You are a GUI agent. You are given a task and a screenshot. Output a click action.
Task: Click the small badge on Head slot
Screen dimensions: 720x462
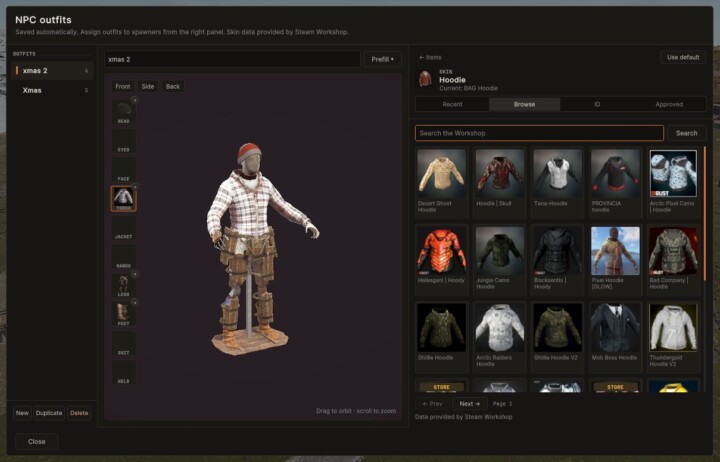135,100
